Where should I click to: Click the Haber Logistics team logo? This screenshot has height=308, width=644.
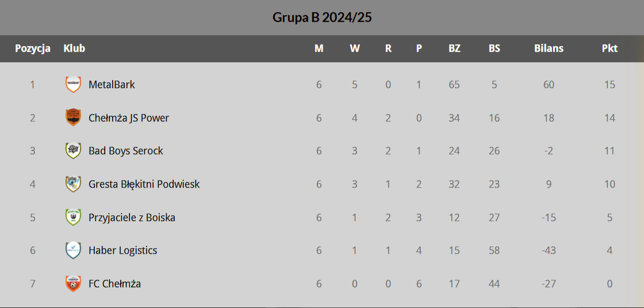(73, 250)
